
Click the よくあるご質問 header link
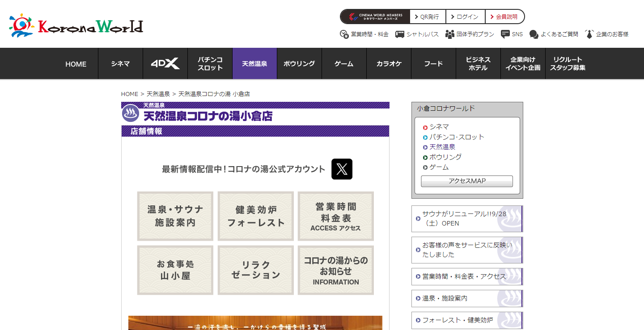[x=559, y=34]
